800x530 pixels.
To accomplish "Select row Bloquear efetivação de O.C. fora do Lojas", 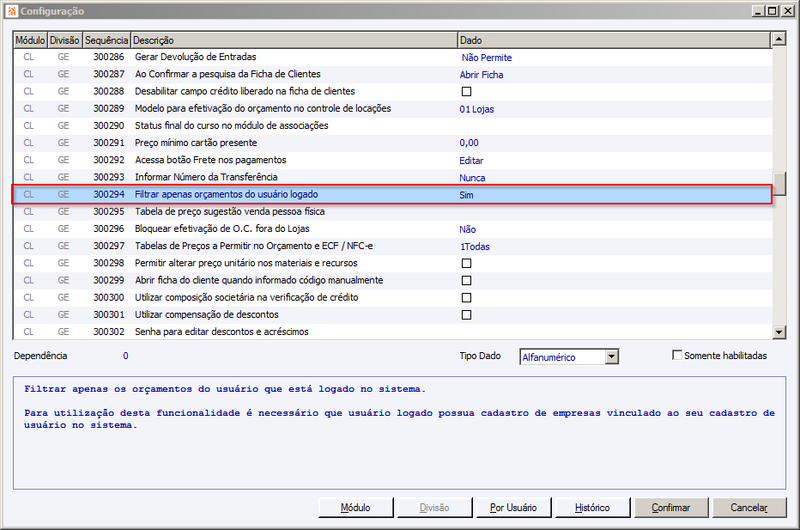I will point(392,229).
